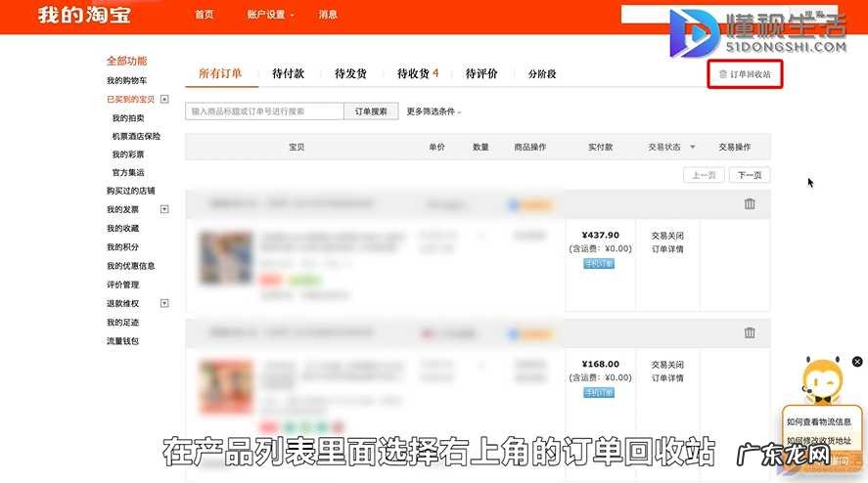868x483 pixels.
Task: Open product thumbnail of ¥168.00 order
Action: click(226, 387)
